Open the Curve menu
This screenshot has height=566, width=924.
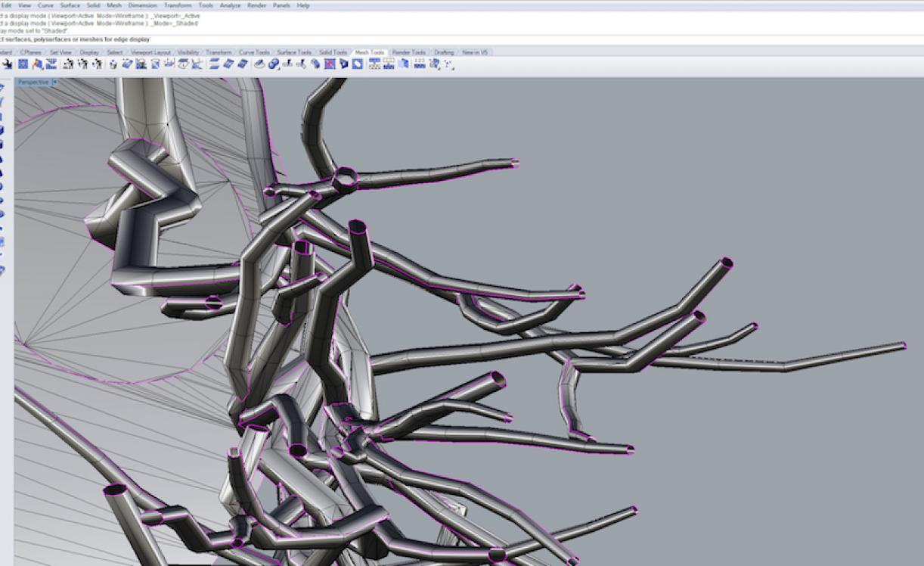(x=46, y=5)
